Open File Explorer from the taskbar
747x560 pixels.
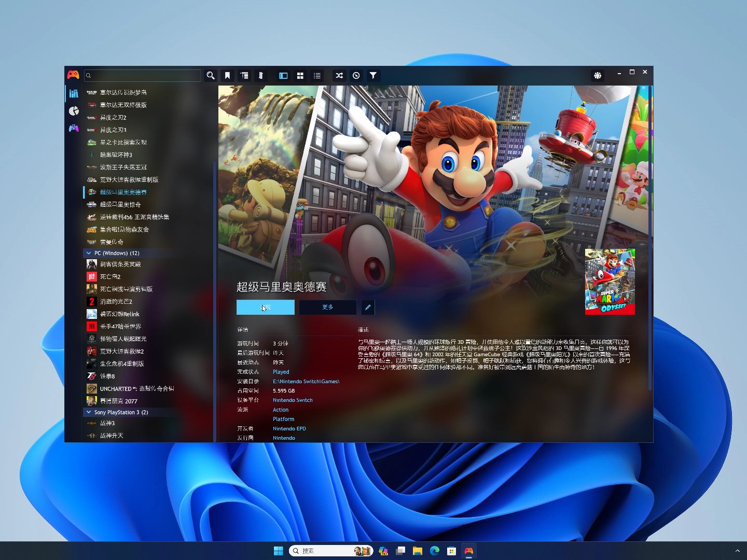[418, 551]
